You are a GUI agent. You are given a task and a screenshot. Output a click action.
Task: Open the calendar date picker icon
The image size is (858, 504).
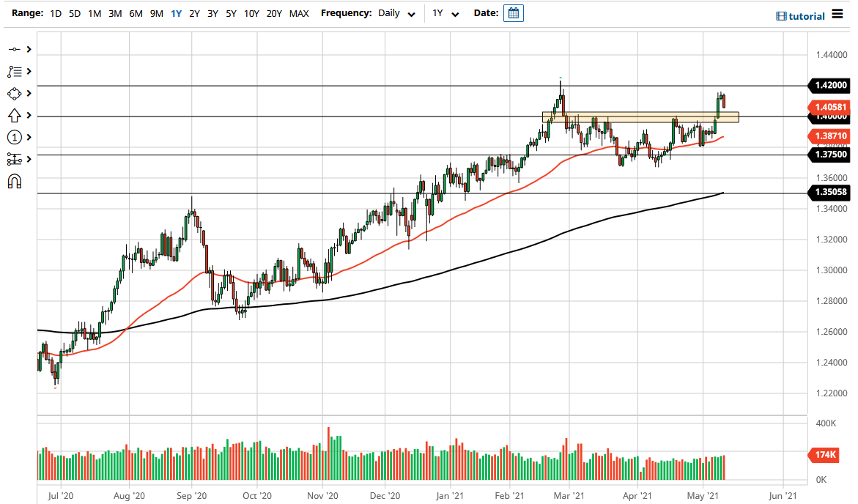tap(514, 13)
